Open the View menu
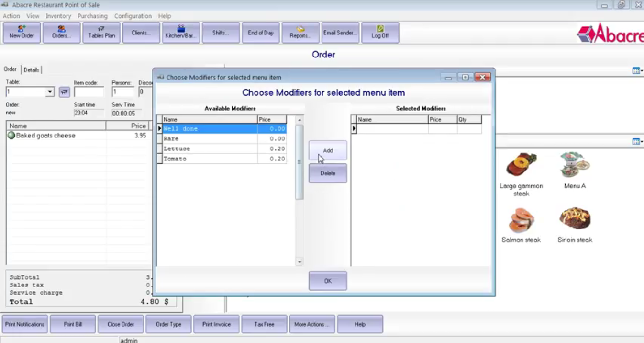The image size is (644, 343). (33, 16)
